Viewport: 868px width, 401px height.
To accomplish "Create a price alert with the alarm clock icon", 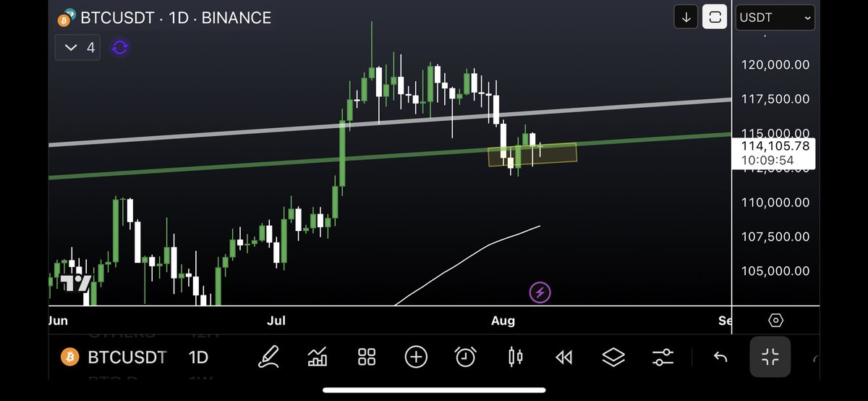I will click(x=465, y=356).
